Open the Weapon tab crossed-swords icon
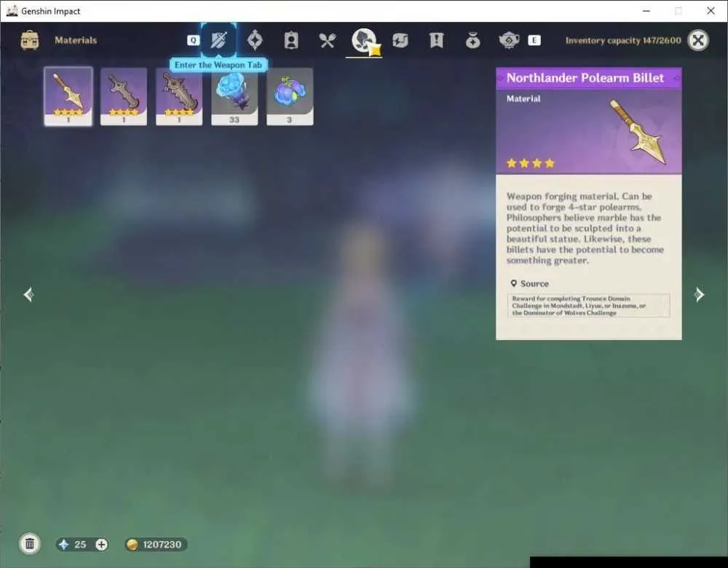Viewport: 728px width, 568px height. tap(218, 40)
